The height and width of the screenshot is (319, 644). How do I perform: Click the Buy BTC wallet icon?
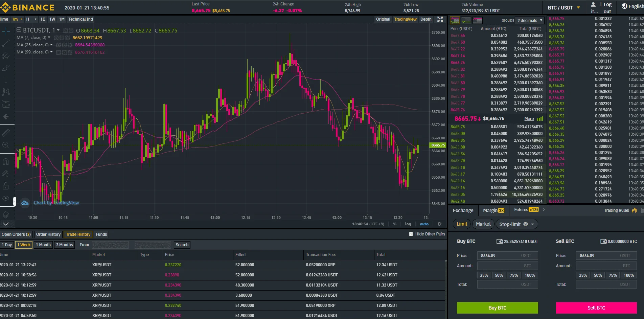point(500,241)
